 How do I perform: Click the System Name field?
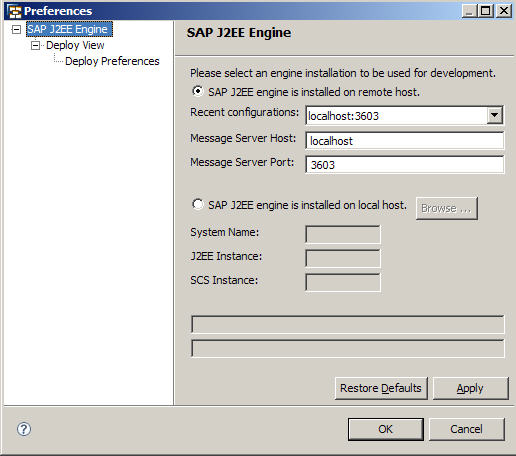pos(343,234)
